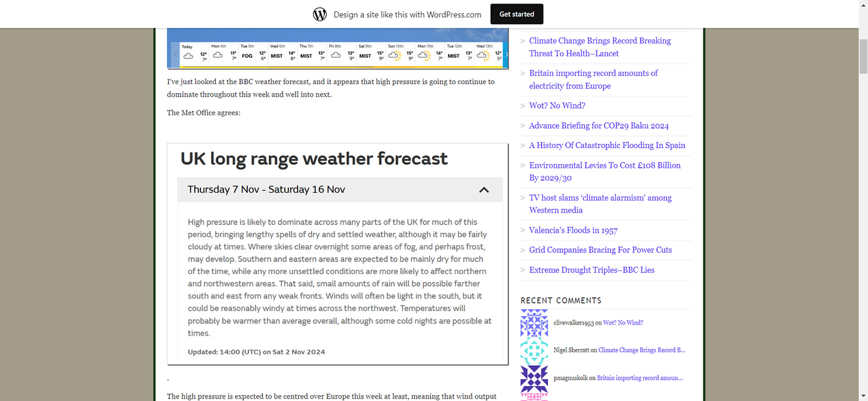Screen dimensions: 868x401
Task: Collapse the Thursday 7 Nov forecast chevron
Action: 484,190
